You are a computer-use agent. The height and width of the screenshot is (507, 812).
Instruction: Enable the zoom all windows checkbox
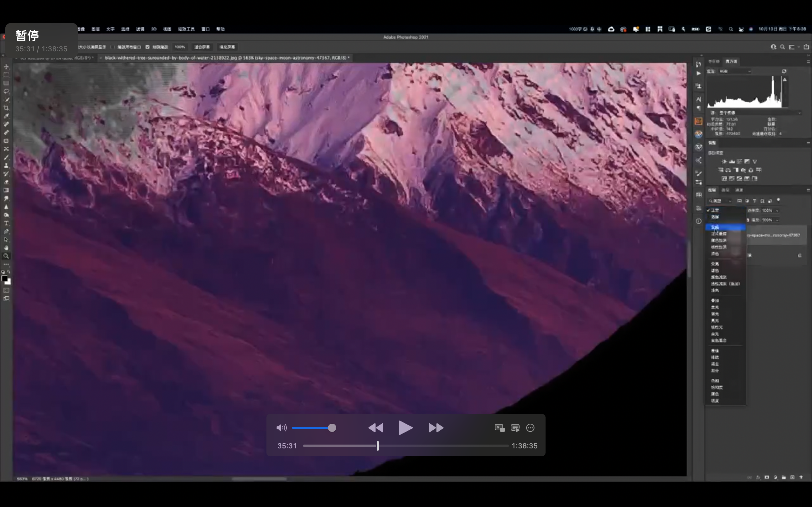point(112,47)
